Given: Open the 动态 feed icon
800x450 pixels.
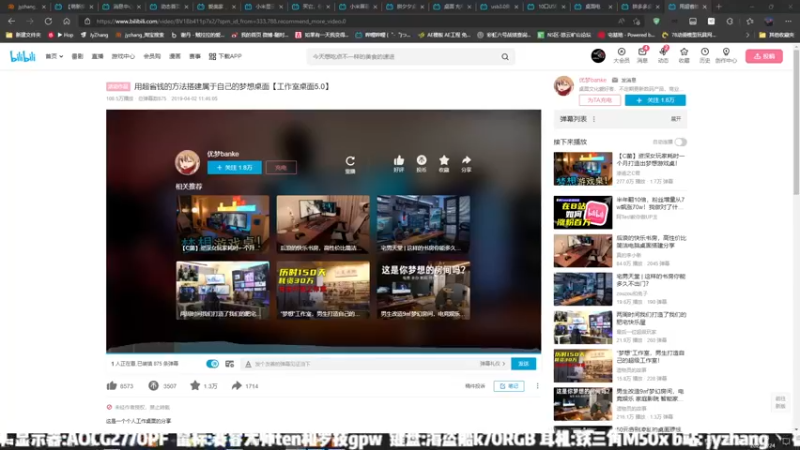Looking at the screenshot, I should pyautogui.click(x=663, y=55).
